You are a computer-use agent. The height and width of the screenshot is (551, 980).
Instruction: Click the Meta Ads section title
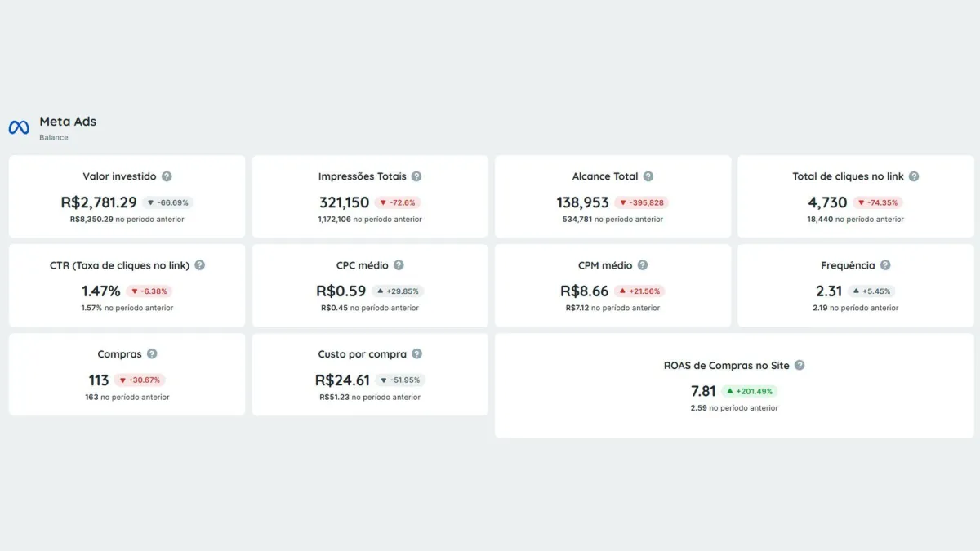68,122
